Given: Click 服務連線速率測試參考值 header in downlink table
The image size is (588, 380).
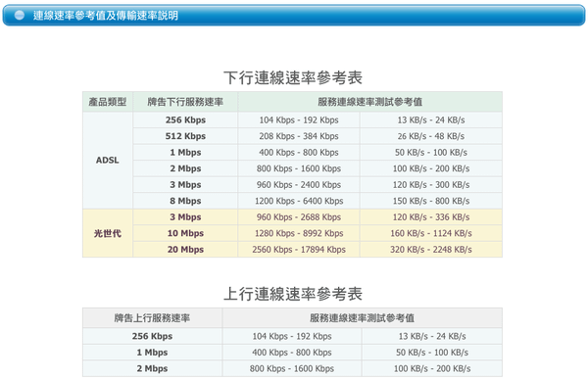Looking at the screenshot, I should 370,102.
